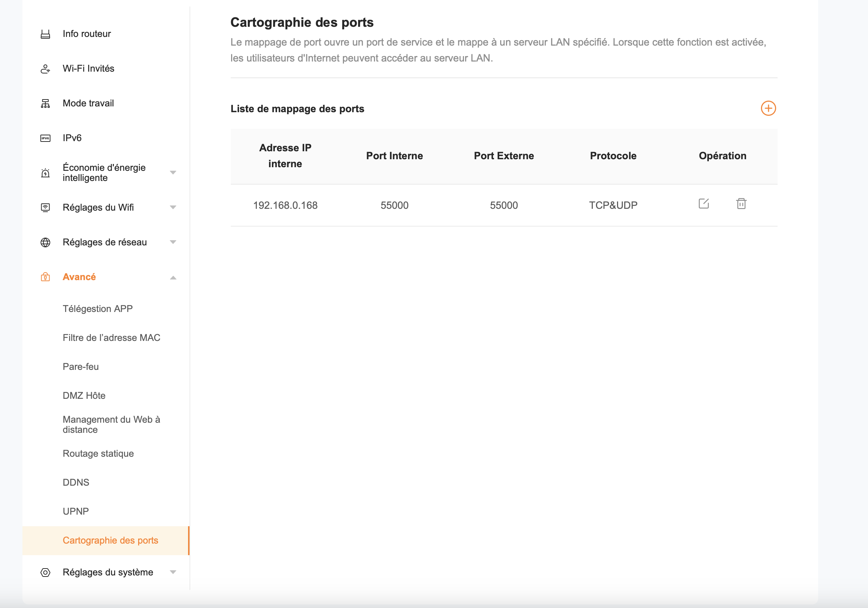This screenshot has width=868, height=608.
Task: Click the add port mapping plus icon
Action: coord(768,109)
